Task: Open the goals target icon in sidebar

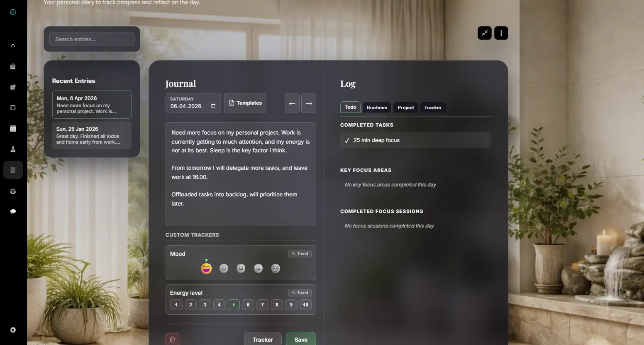Action: (x=13, y=87)
